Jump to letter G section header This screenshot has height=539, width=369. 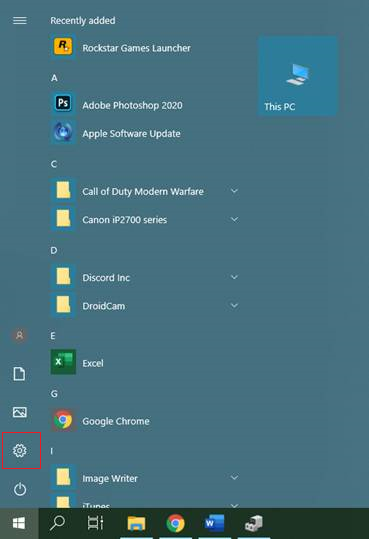tap(54, 394)
